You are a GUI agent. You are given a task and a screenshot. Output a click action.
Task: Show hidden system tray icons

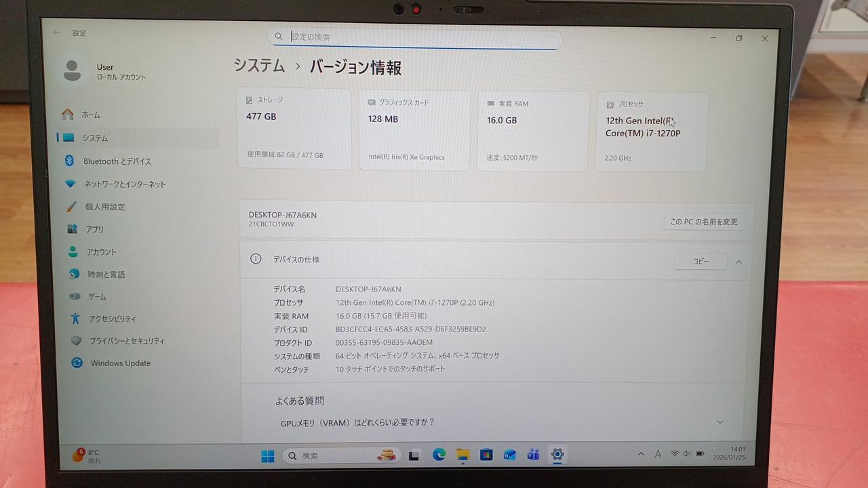click(641, 454)
